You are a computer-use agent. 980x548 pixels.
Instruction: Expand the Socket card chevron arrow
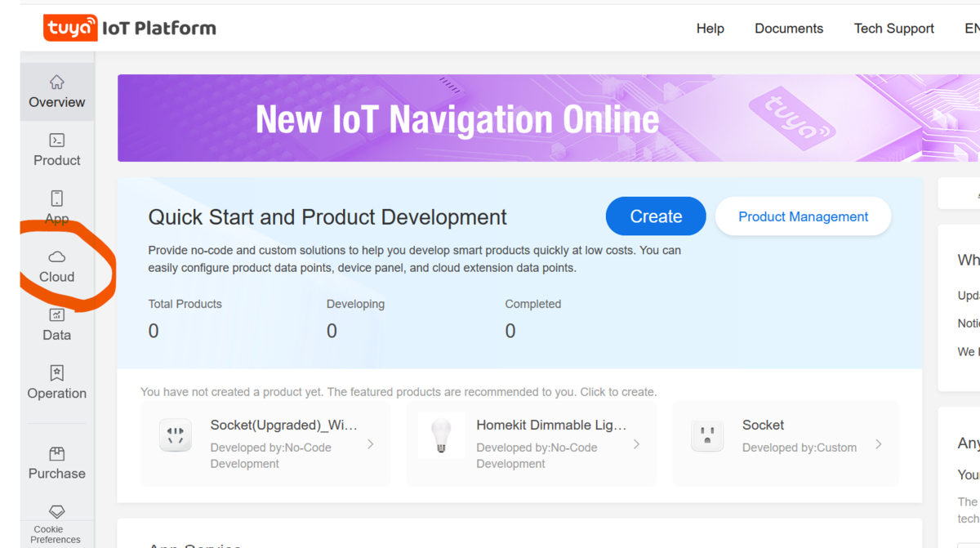click(x=879, y=444)
